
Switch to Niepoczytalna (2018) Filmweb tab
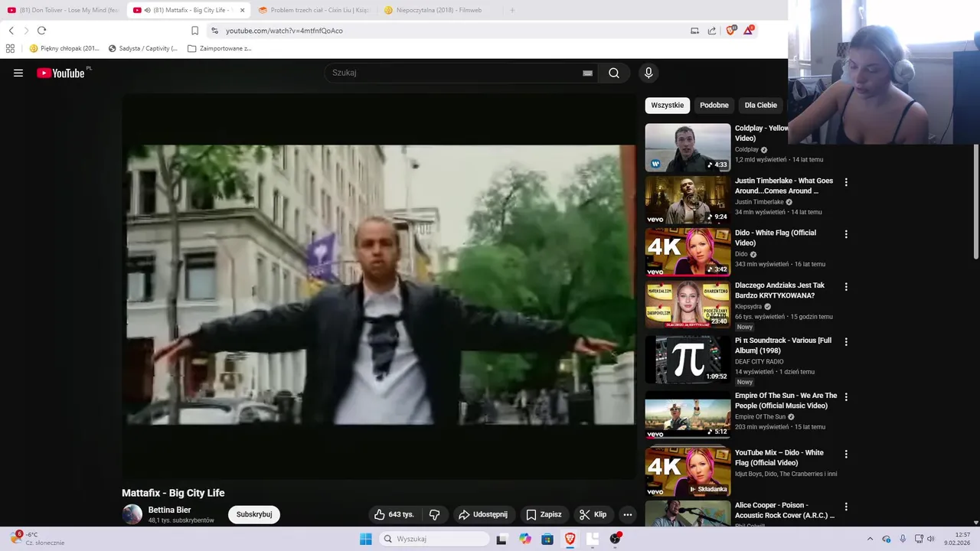click(439, 10)
